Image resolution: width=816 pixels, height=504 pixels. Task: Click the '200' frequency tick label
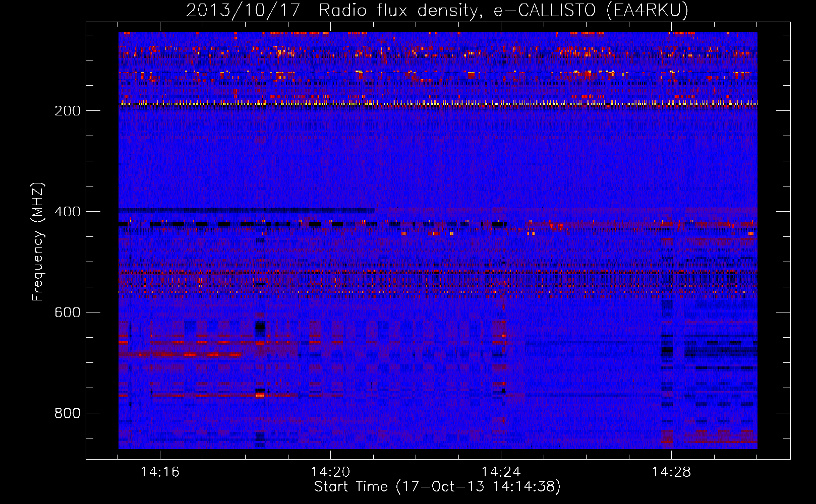[68, 111]
